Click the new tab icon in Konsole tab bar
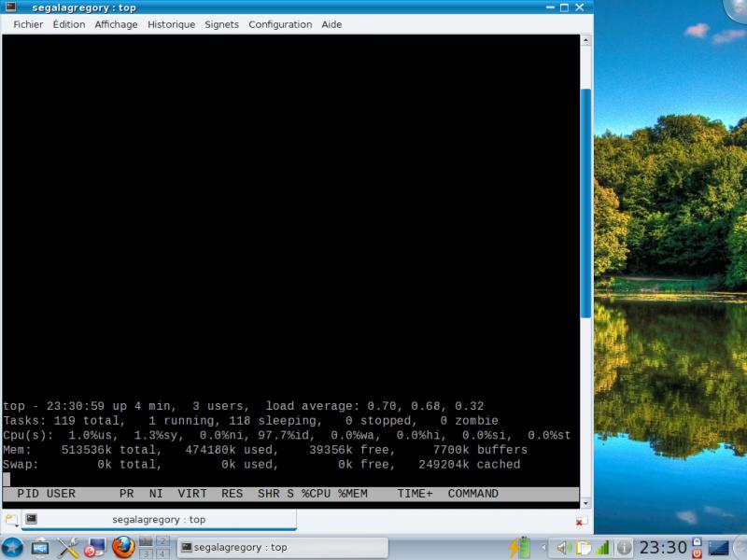 pyautogui.click(x=11, y=520)
